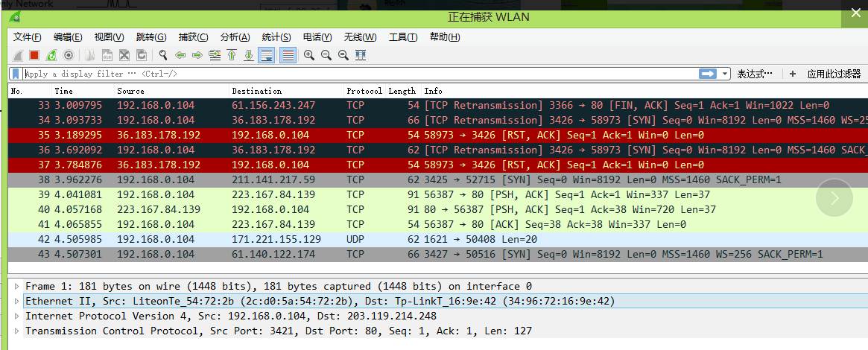Zoom out on packet text
This screenshot has height=350, width=868.
(326, 55)
